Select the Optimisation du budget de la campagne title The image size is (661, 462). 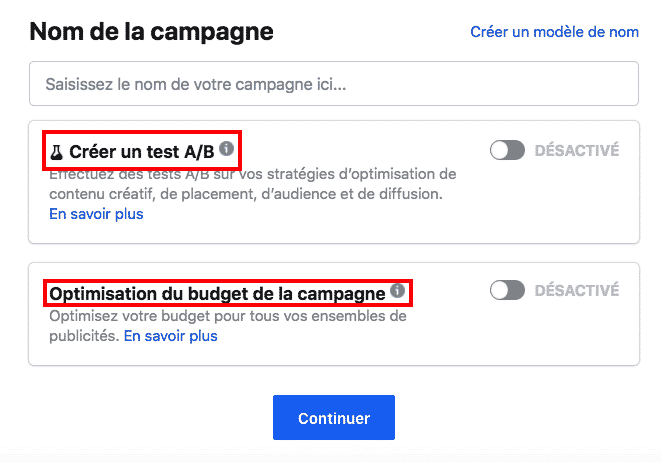click(x=217, y=294)
